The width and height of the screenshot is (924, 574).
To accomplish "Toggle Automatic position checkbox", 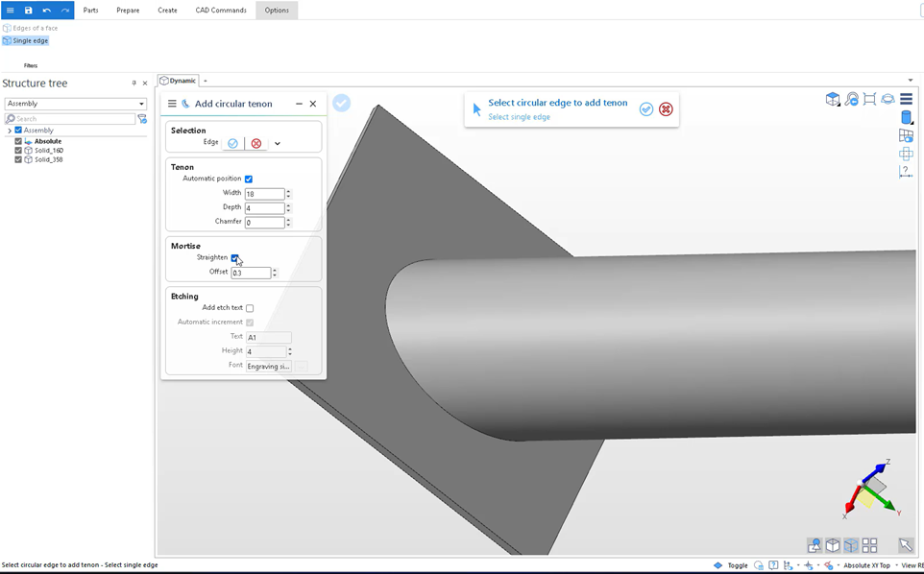I will coord(249,179).
